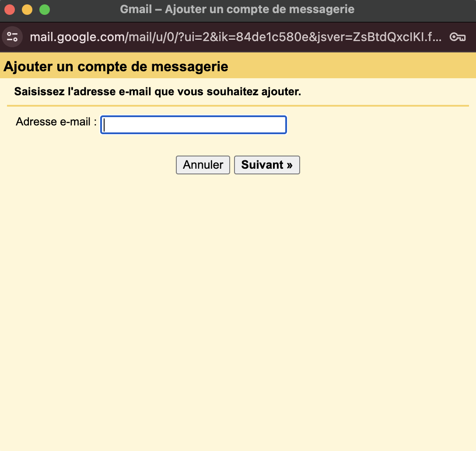Click the text 'Saisissez l'adresse e-mail que vous souhaitez ajouter.'
Image resolution: width=476 pixels, height=451 pixels.
(x=157, y=92)
